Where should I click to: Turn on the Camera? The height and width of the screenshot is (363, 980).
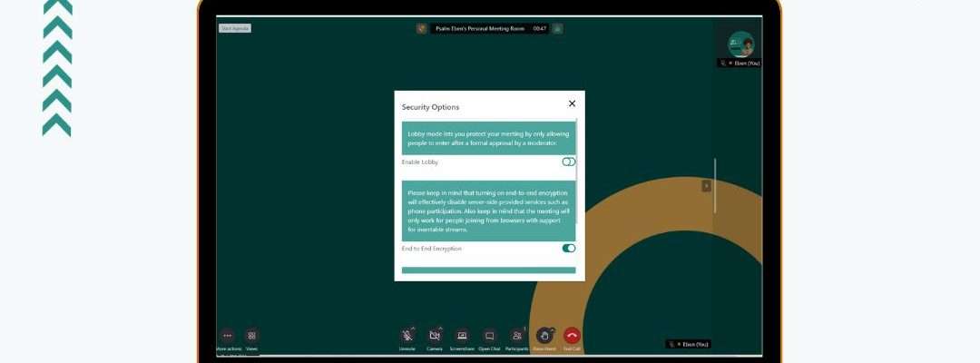pos(435,336)
